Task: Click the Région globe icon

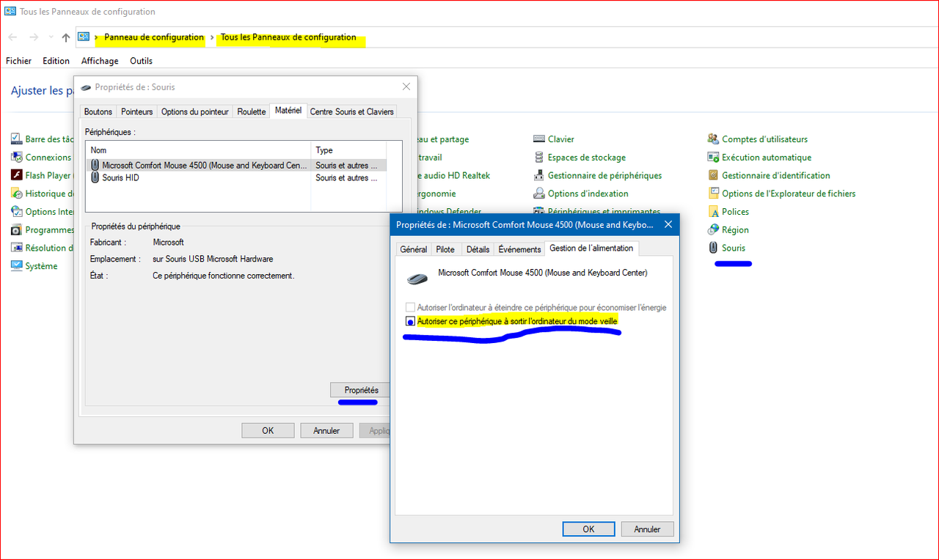Action: [713, 229]
